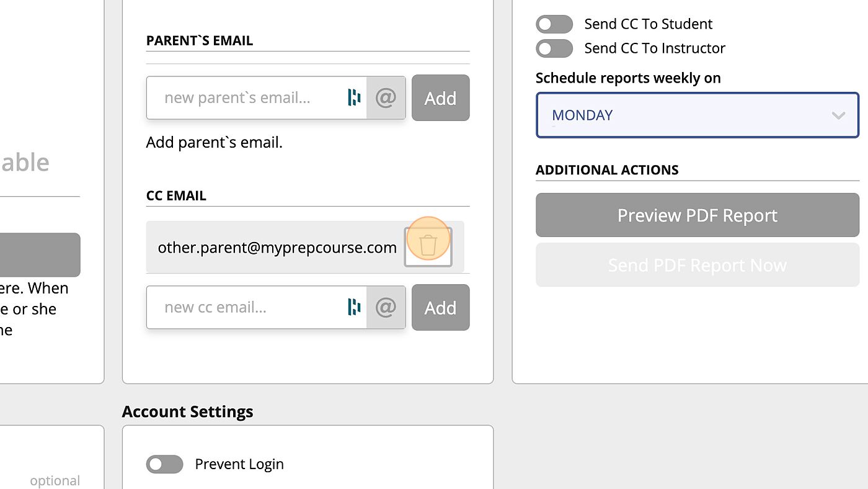The height and width of the screenshot is (489, 868).
Task: Click the Dashlane icon in parent's email field
Action: 354,98
